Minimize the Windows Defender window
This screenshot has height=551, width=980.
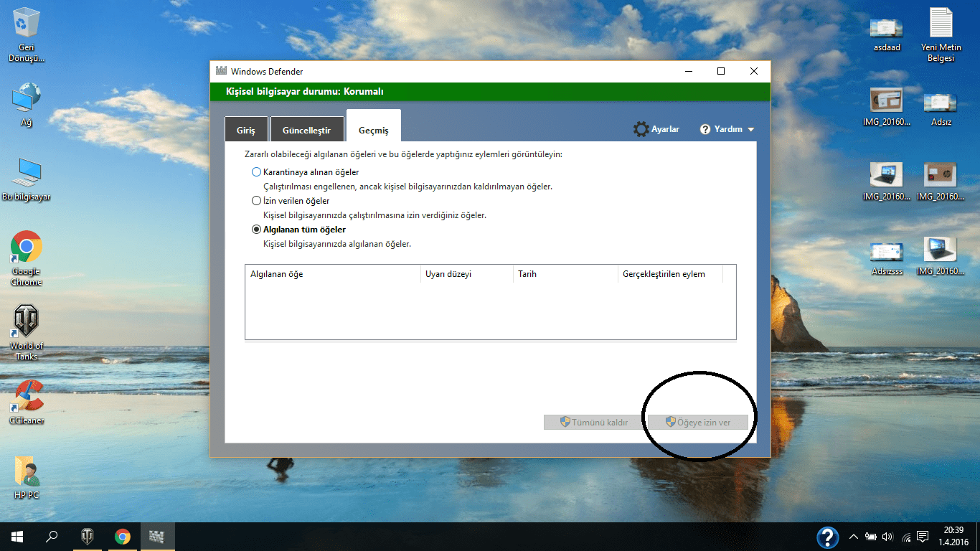[688, 71]
